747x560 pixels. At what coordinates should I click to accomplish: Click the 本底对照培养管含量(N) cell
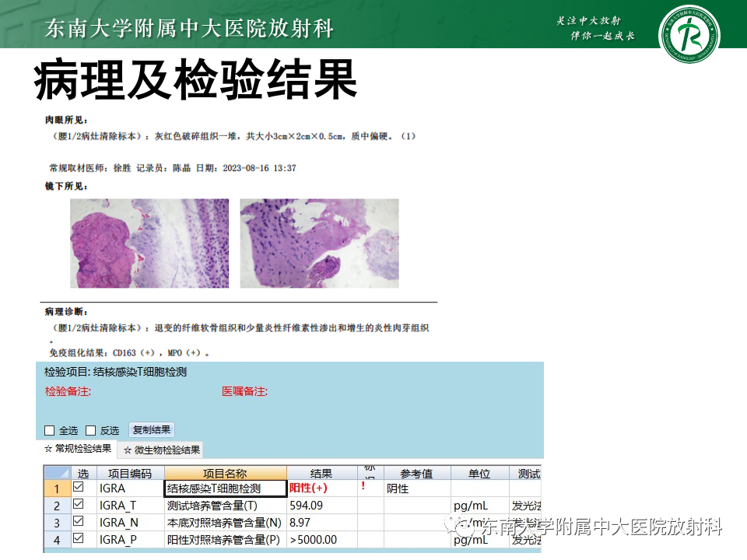point(226,523)
